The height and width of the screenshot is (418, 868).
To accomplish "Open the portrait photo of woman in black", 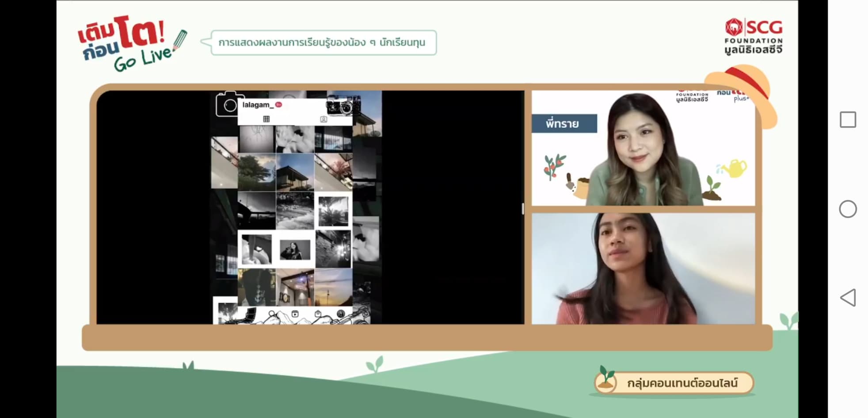I will 295,250.
